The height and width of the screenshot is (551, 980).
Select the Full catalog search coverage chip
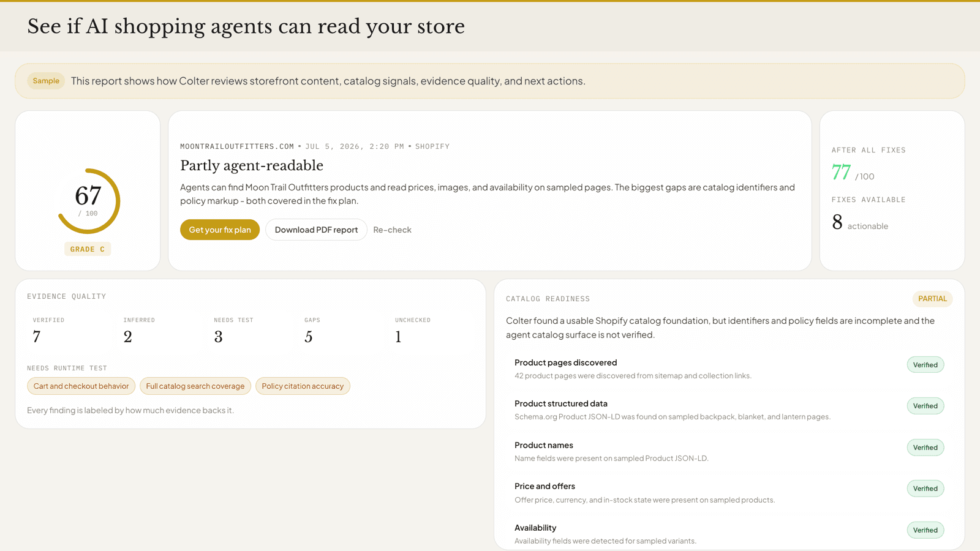coord(195,386)
